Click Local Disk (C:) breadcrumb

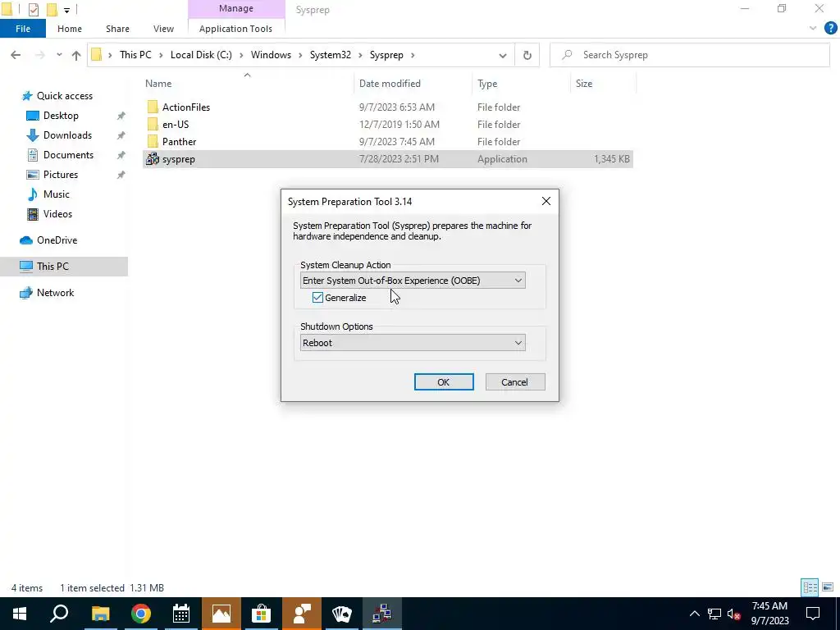201,55
